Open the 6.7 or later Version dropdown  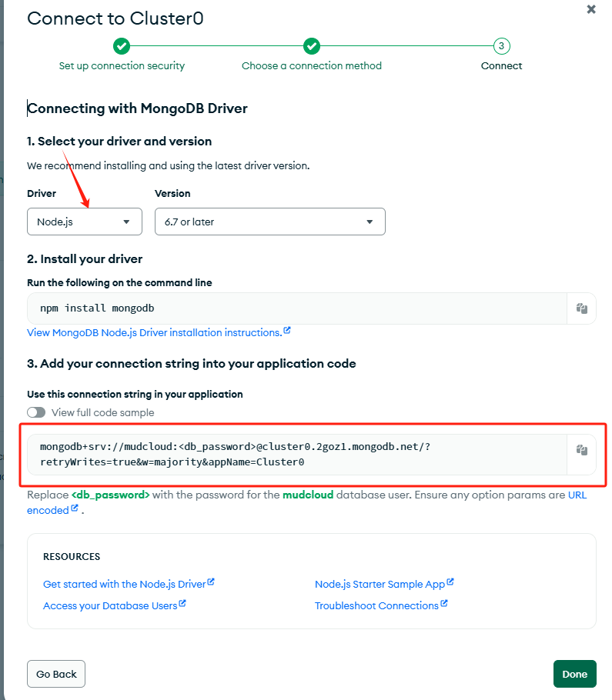[269, 222]
